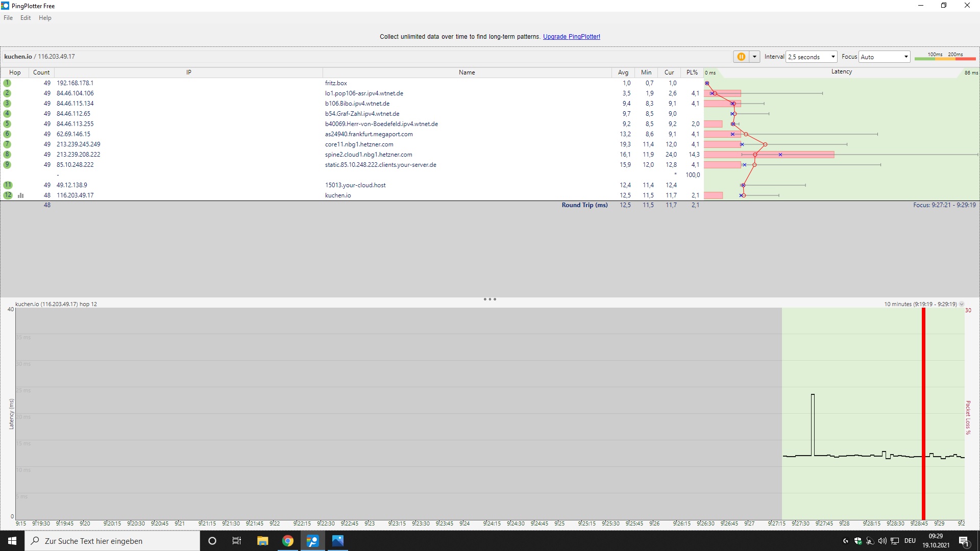Click the green hop 1 circle icon
Screen dimensions: 980x551
[7, 83]
